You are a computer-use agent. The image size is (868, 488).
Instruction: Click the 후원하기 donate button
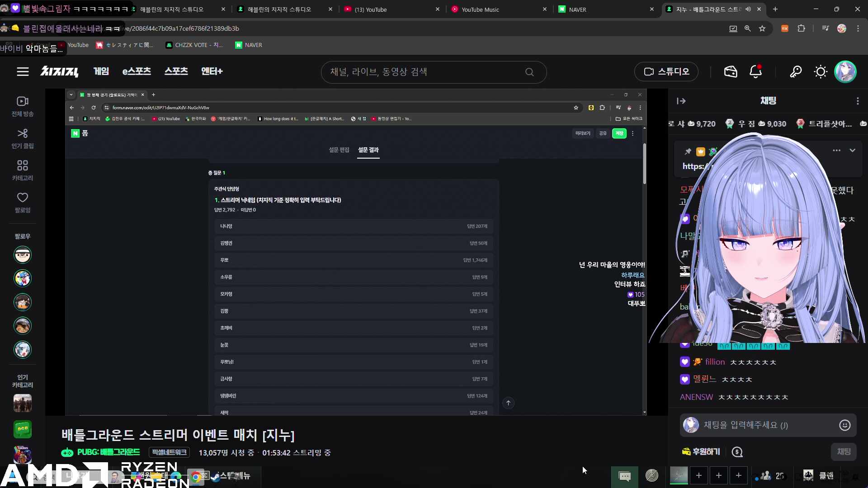click(x=700, y=451)
